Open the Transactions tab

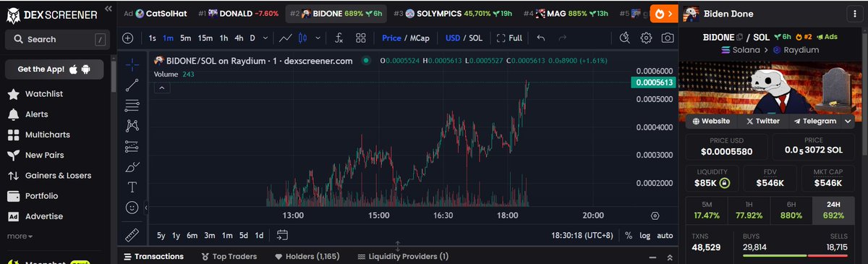(x=153, y=256)
